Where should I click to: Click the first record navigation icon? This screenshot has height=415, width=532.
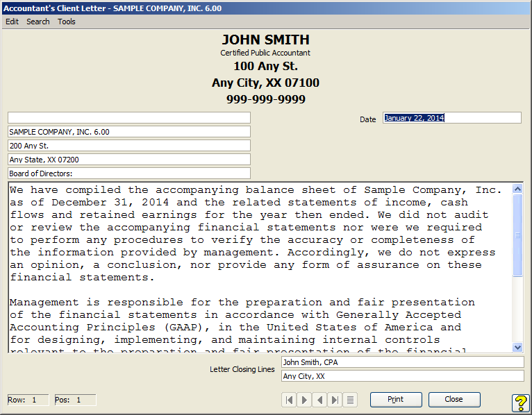pyautogui.click(x=288, y=400)
